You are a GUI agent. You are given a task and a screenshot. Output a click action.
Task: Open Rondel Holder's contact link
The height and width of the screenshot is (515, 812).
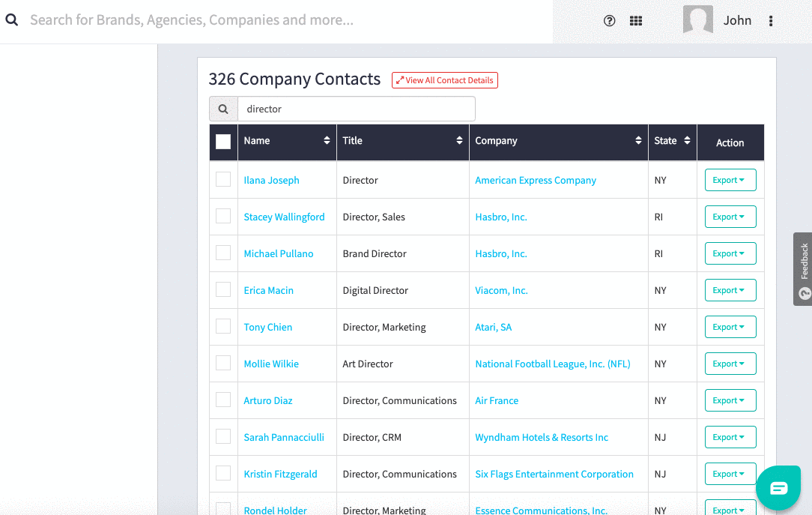276,511
